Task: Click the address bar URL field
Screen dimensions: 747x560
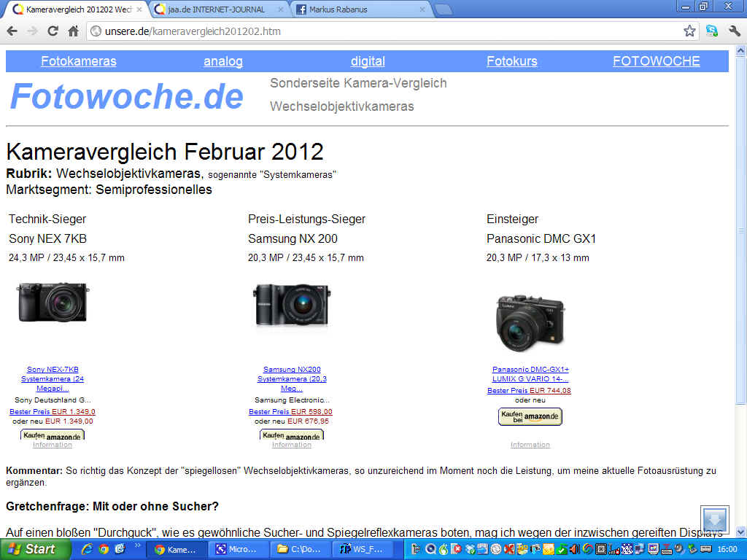Action: point(379,31)
